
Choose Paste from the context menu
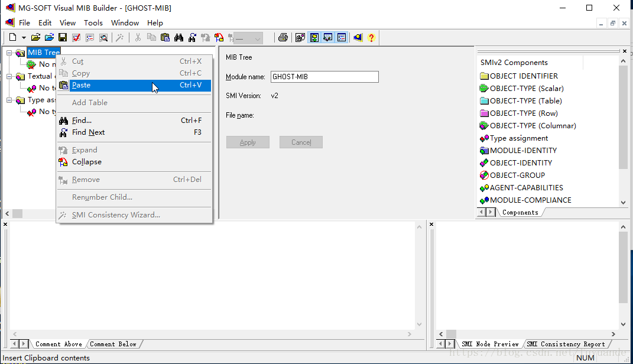134,85
